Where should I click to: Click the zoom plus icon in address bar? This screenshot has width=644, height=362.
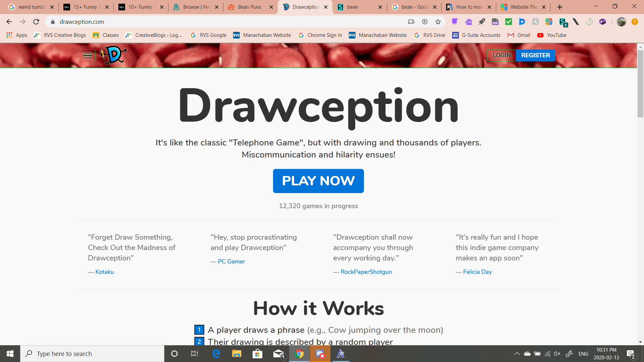(x=425, y=22)
